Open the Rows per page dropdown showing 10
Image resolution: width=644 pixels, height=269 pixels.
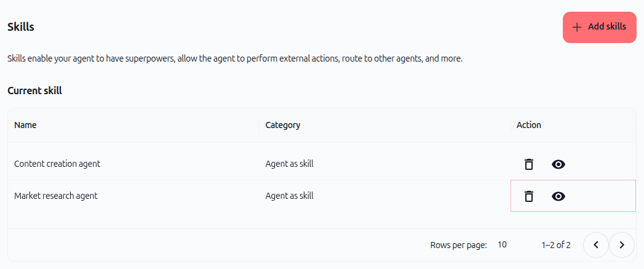(502, 245)
